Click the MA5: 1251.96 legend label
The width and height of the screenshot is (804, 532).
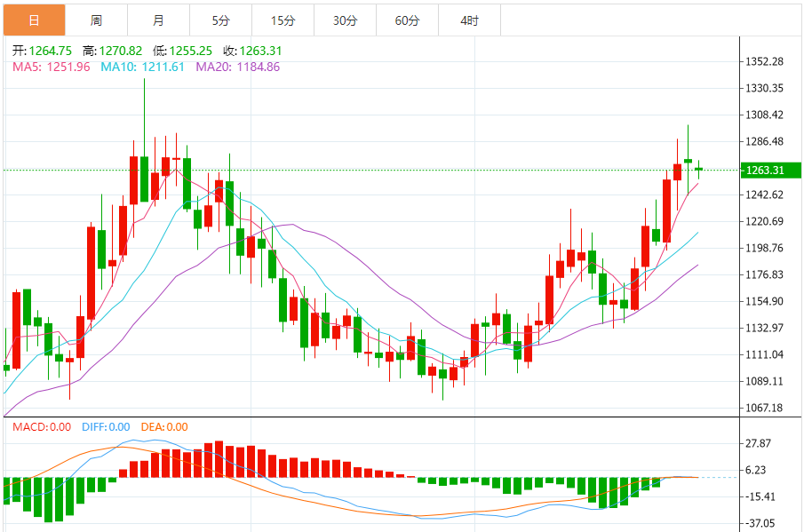point(52,67)
